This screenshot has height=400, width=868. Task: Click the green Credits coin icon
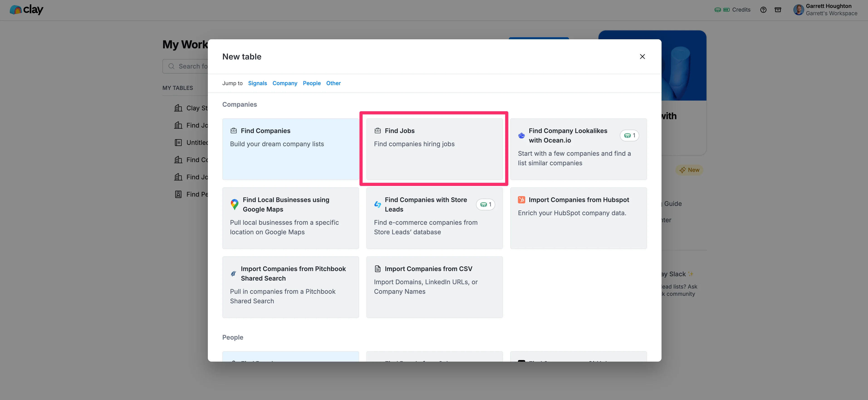718,10
